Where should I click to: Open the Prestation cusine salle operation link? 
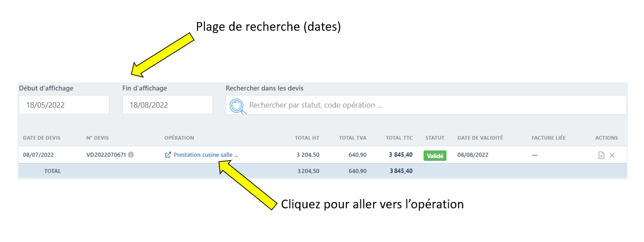(206, 155)
